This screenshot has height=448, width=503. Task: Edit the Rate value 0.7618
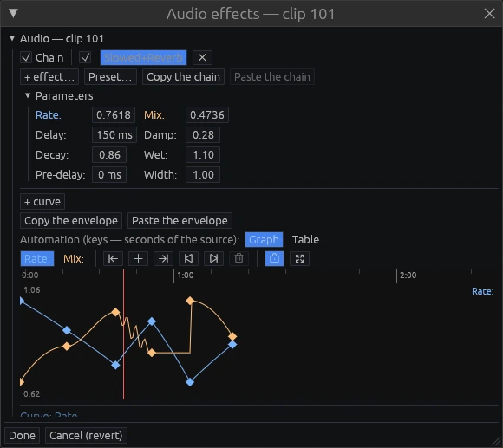(x=114, y=114)
